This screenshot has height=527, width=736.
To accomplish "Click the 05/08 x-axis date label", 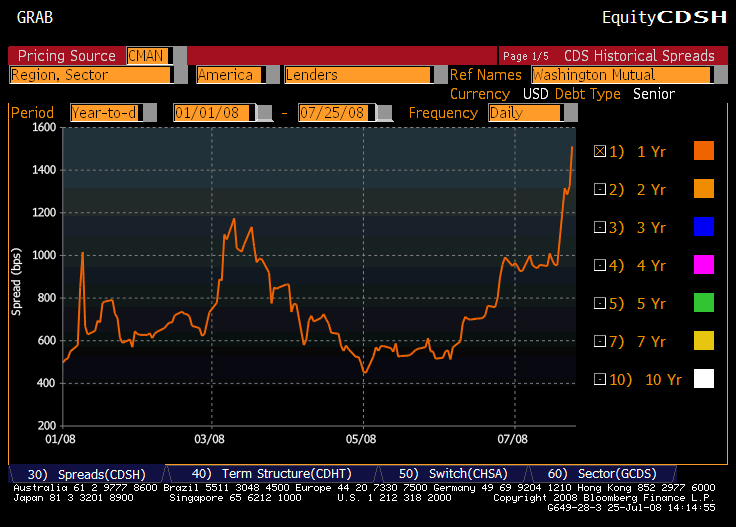I will [x=361, y=439].
